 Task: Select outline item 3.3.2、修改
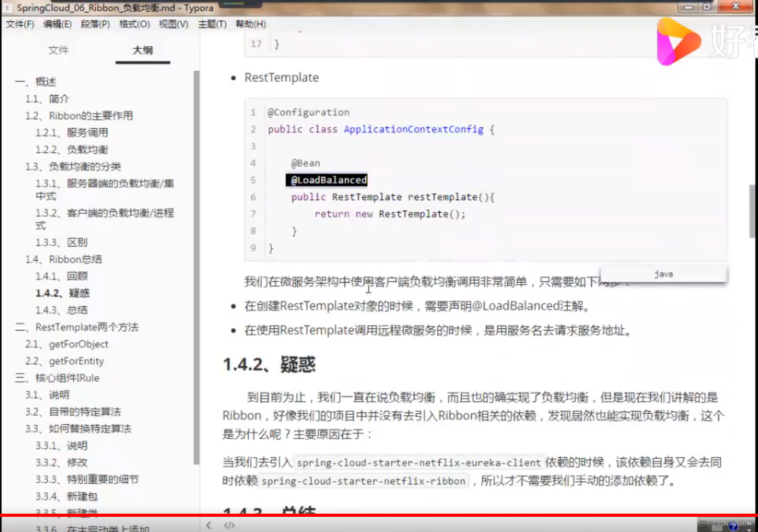tap(62, 462)
